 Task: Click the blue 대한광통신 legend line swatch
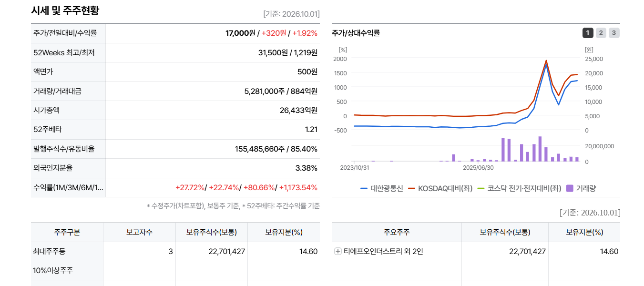(x=364, y=188)
